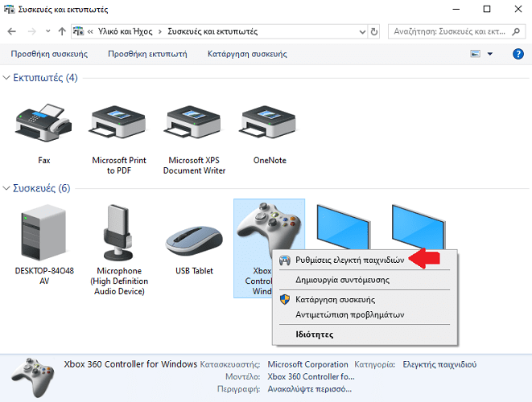This screenshot has width=532, height=402.
Task: Click the Ανακαλύψτε περισσό... description value
Action: [309, 389]
